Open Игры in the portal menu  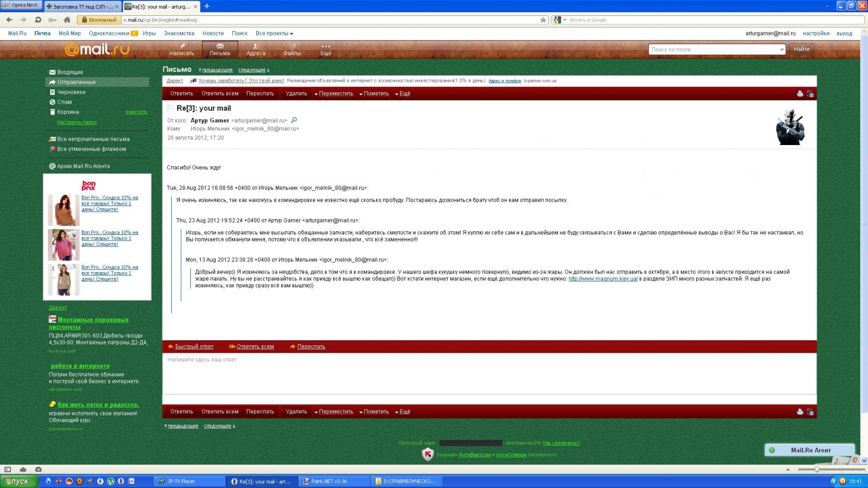point(149,33)
